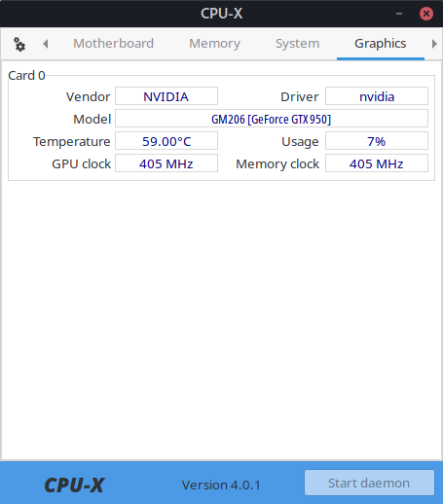443x504 pixels.
Task: Select the Graphics tab
Action: 381,44
